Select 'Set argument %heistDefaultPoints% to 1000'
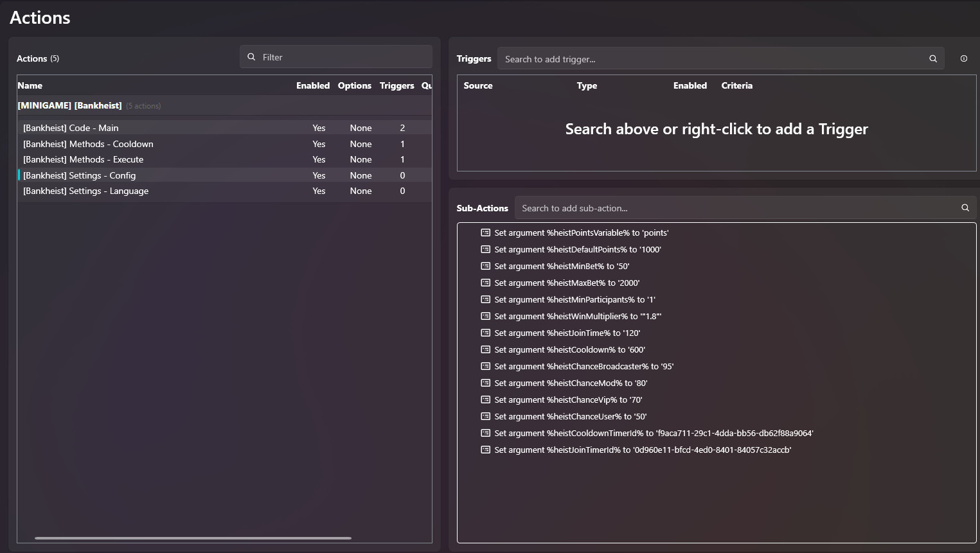980x553 pixels. (x=578, y=249)
